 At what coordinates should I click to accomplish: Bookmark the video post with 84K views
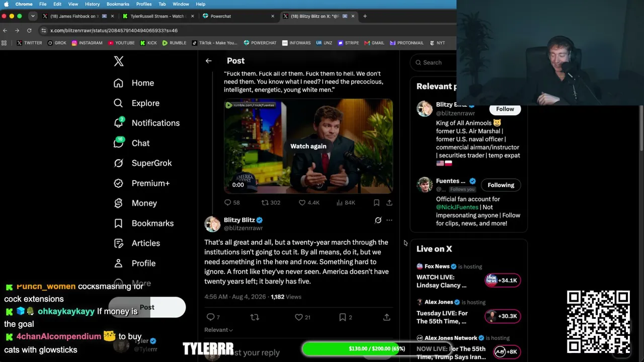(376, 203)
